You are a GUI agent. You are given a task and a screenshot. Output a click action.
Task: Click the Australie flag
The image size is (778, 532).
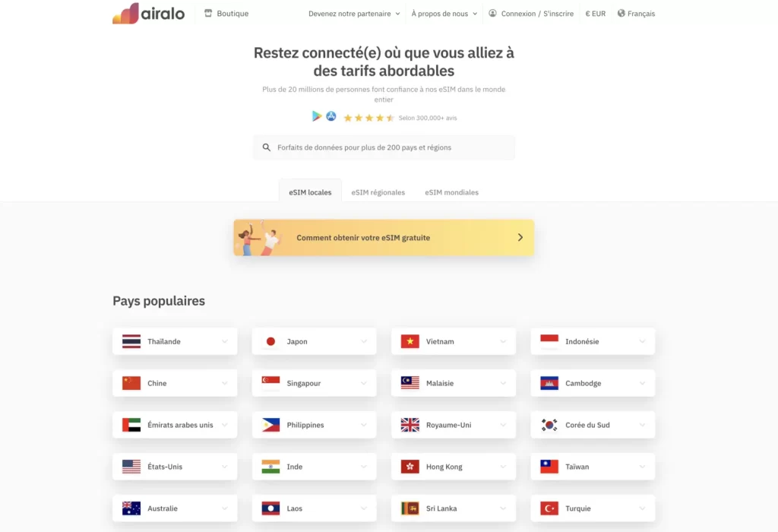(131, 508)
